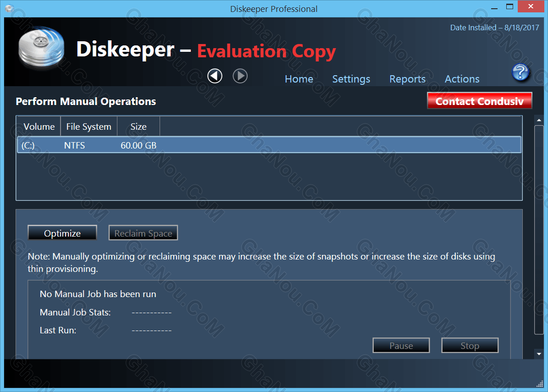The image size is (548, 392).
Task: Open the Home menu
Action: click(x=299, y=79)
